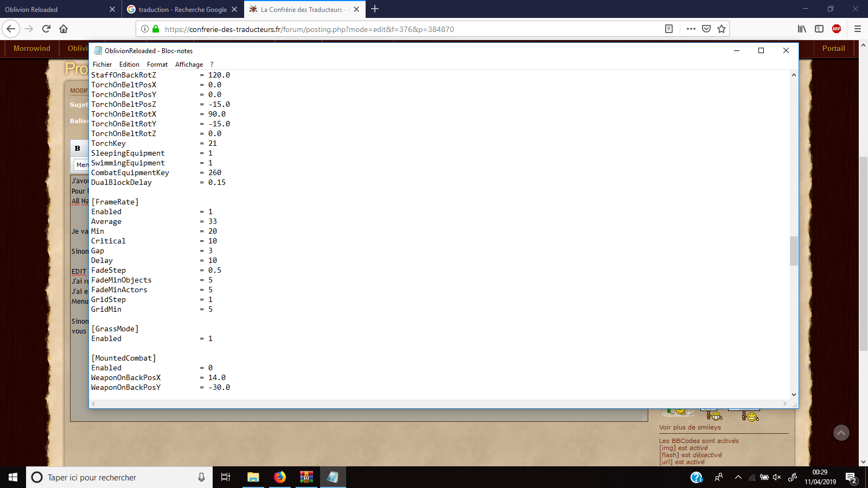Open Notepad Edition menu
Viewport: 868px width, 488px height.
[129, 64]
